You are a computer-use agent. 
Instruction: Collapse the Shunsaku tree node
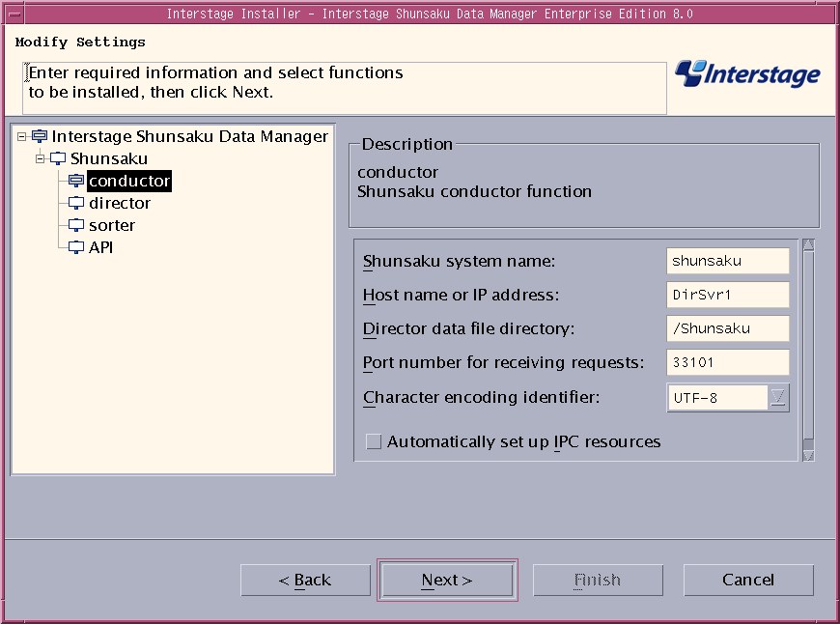[40, 158]
